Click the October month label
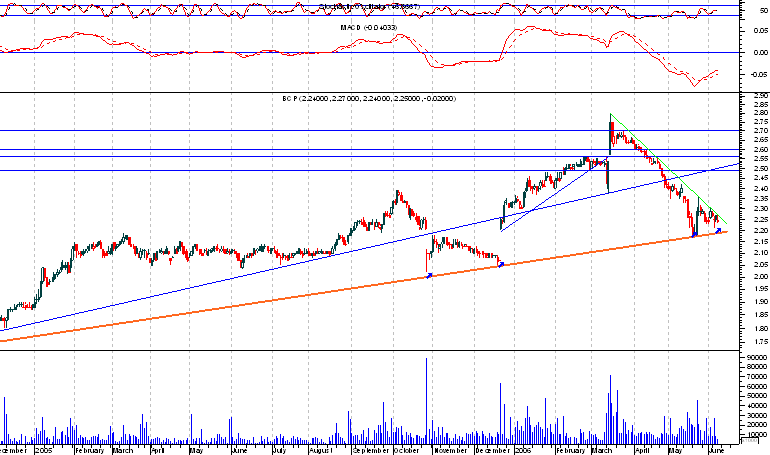The height and width of the screenshot is (455, 770). click(407, 450)
